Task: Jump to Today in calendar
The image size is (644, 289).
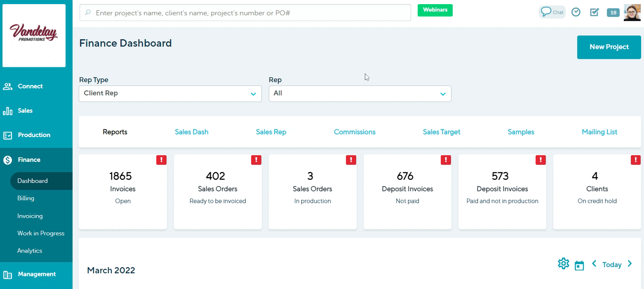Action: 611,265
